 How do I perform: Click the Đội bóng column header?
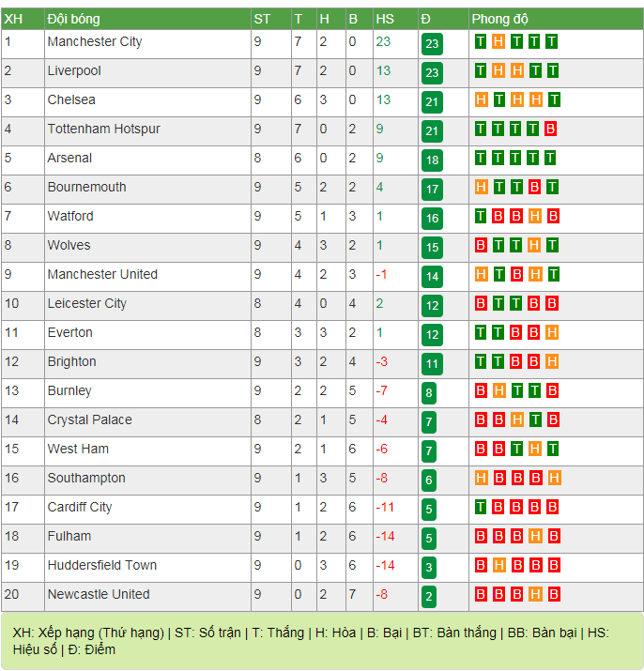74,19
